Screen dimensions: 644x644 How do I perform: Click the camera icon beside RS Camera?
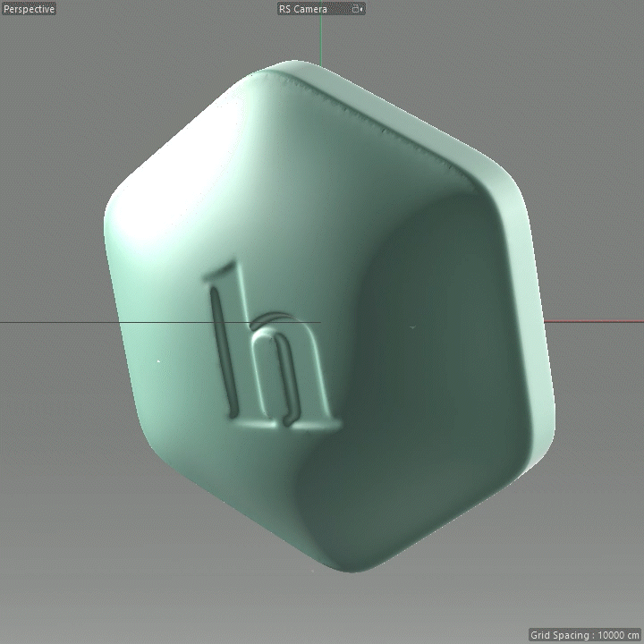point(357,9)
